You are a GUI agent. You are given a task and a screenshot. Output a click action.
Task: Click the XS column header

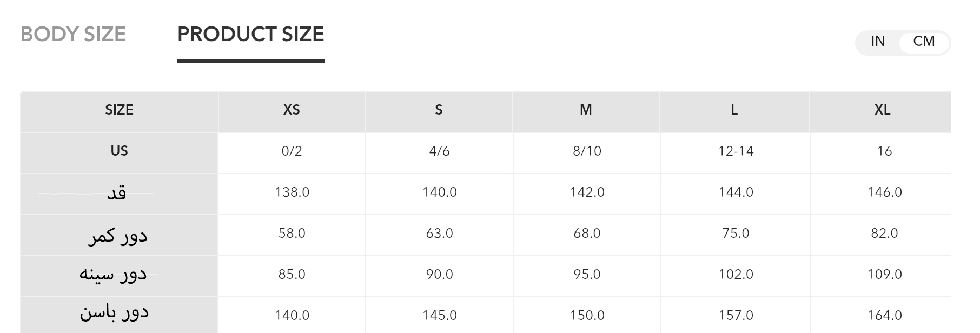(x=292, y=110)
